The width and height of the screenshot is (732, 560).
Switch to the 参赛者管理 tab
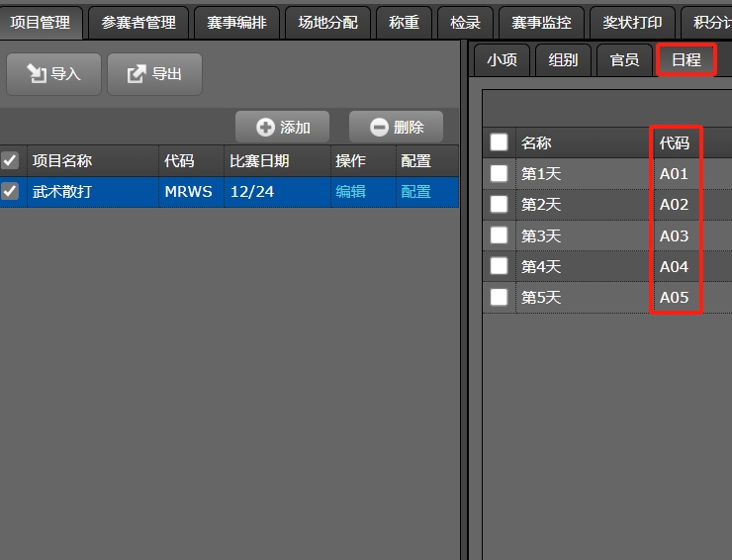click(138, 22)
